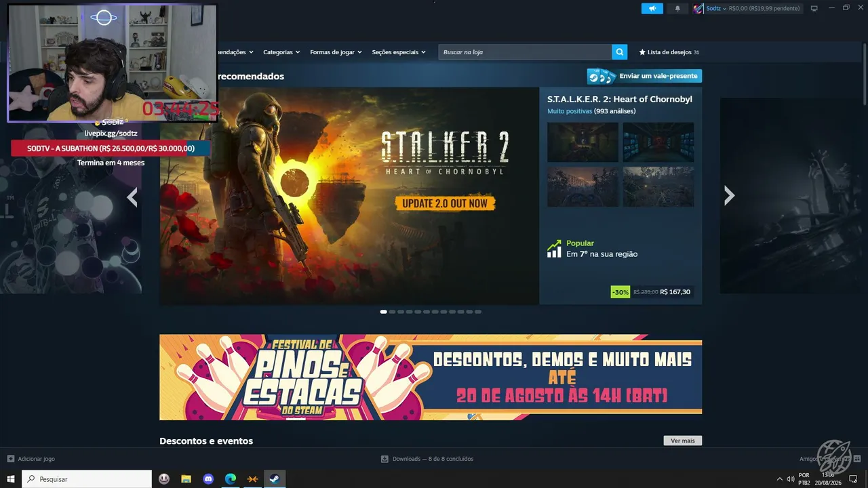868x488 pixels.
Task: Click the gift card icon near Enviar um vale-presente
Action: click(x=601, y=77)
